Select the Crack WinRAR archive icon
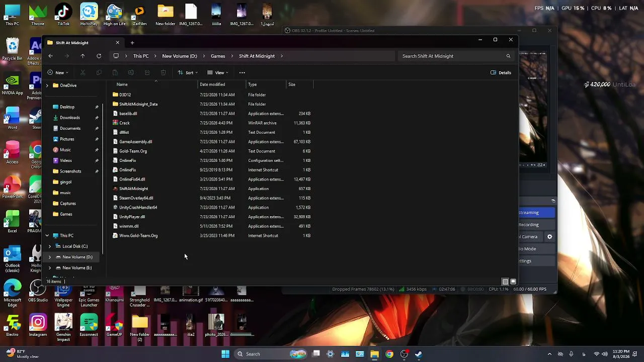 click(115, 123)
